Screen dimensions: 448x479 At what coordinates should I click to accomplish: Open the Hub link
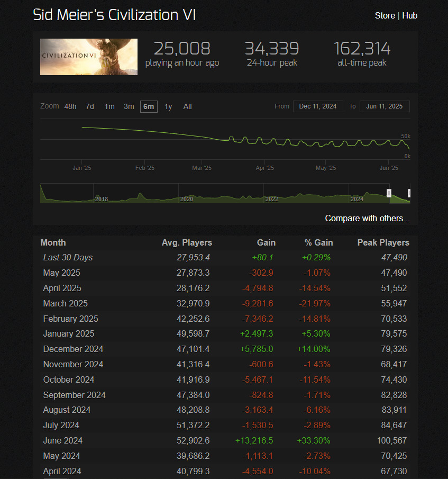click(x=409, y=15)
